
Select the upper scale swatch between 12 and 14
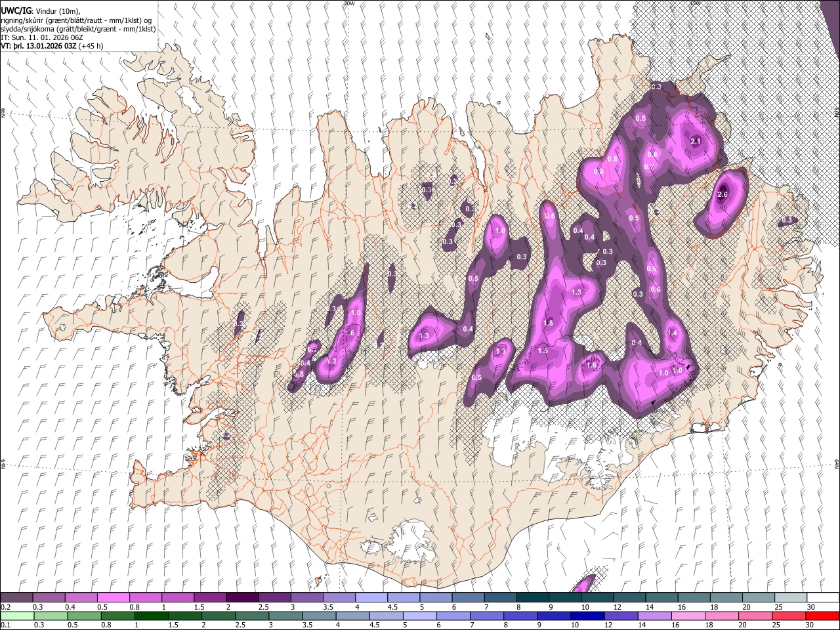pos(630,598)
